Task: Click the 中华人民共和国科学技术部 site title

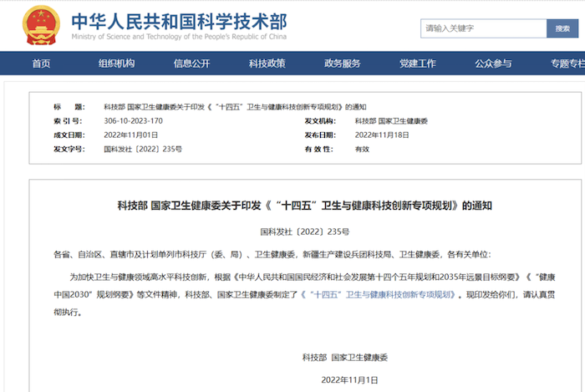Action: [179, 21]
